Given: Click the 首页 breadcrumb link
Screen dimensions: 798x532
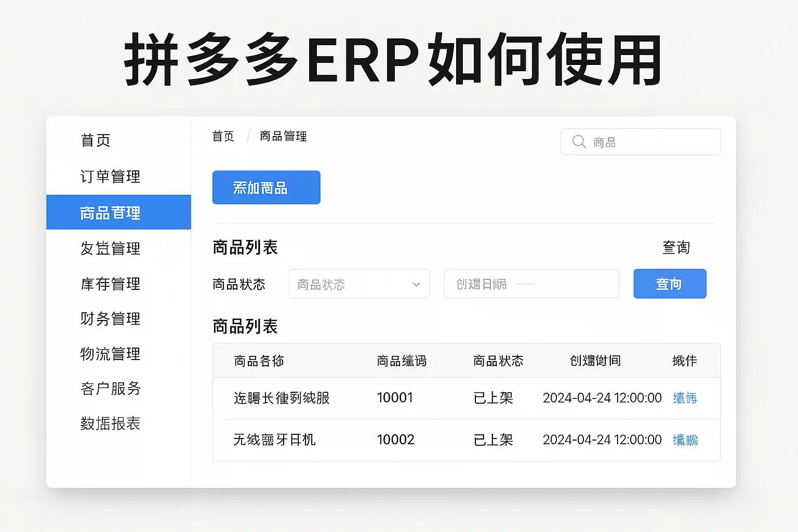Looking at the screenshot, I should [x=223, y=136].
